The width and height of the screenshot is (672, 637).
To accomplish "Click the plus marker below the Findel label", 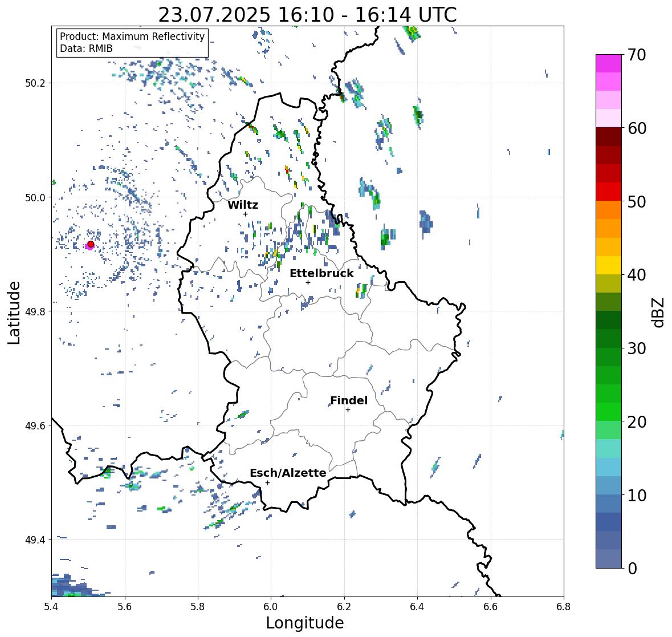I will coord(348,410).
